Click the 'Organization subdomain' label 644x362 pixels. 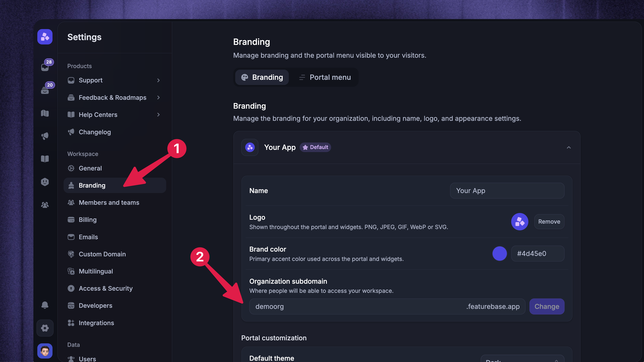288,281
